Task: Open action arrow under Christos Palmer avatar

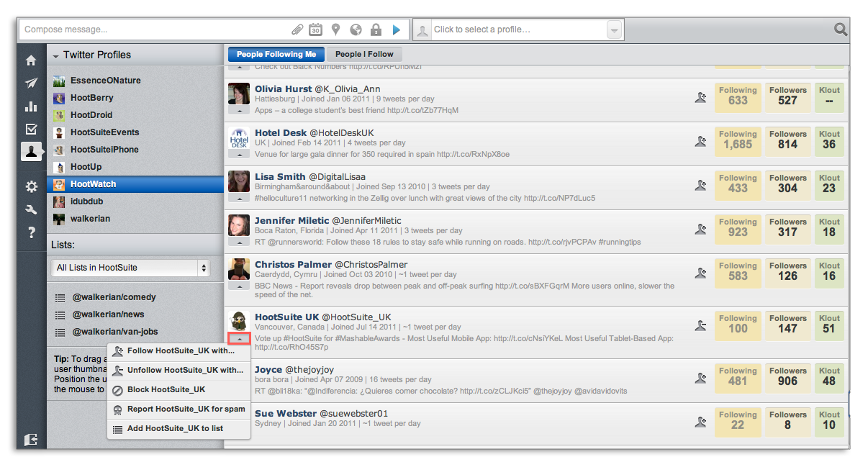Action: [x=239, y=286]
